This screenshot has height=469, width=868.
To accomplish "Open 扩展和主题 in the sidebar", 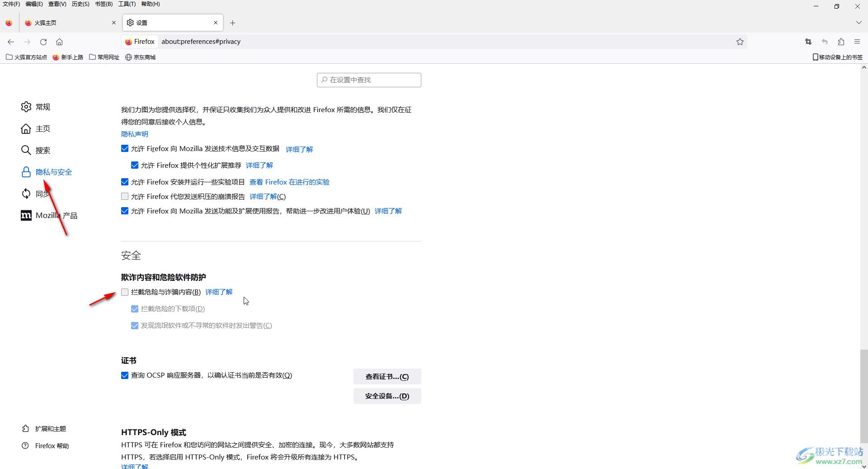I will (44, 428).
